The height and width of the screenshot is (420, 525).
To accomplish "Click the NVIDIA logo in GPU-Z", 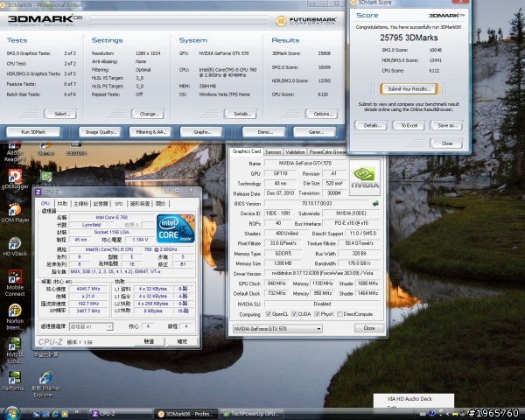I will point(365,178).
